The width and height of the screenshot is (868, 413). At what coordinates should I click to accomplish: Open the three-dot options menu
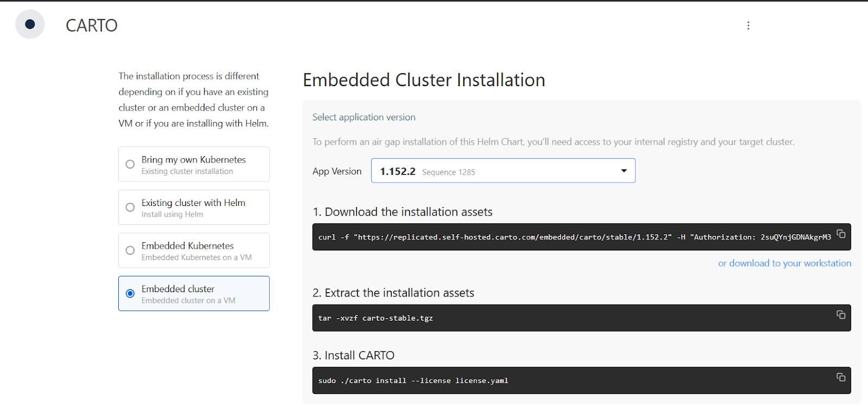pos(748,25)
